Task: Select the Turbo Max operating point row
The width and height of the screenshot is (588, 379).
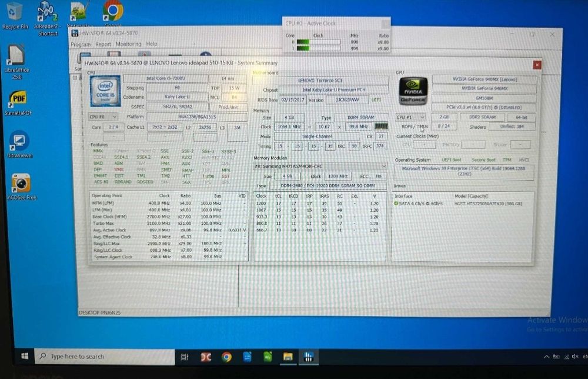Action: tap(169, 223)
